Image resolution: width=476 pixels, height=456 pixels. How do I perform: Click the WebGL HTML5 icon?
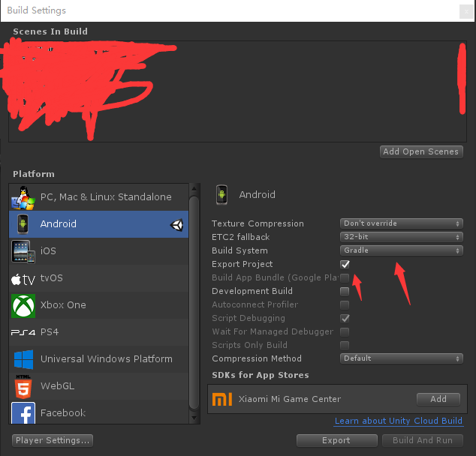pos(23,386)
